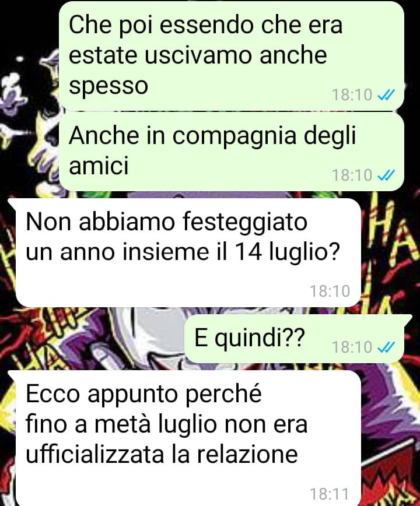Select the 'Che poi essendo che era estate' message

click(232, 56)
